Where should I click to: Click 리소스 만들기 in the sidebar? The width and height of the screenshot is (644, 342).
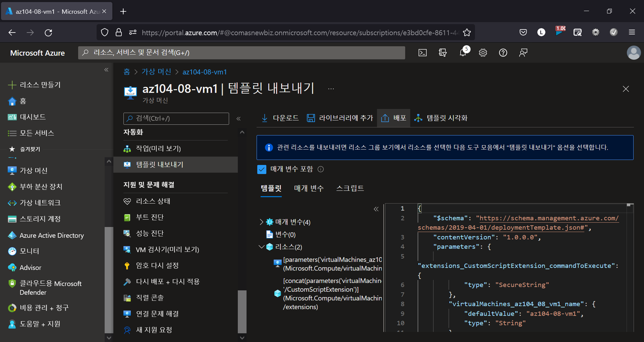[34, 85]
